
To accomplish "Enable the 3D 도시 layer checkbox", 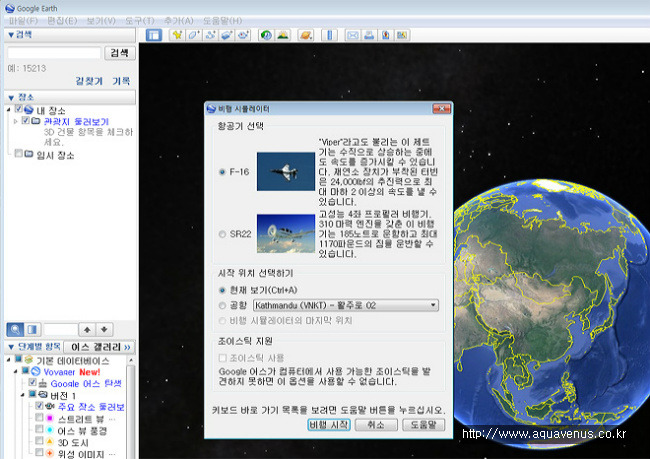I will (x=39, y=440).
